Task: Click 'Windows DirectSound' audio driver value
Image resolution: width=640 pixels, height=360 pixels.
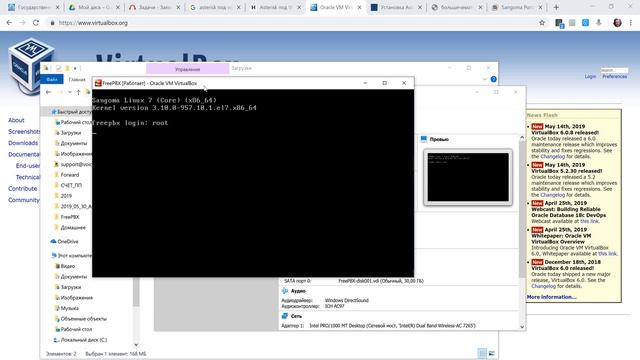Action: click(347, 300)
